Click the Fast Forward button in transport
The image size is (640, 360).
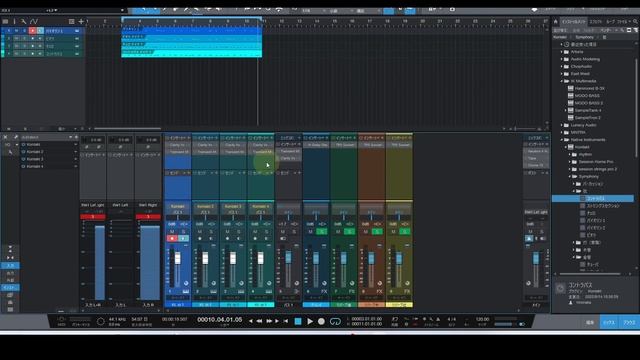click(x=269, y=321)
